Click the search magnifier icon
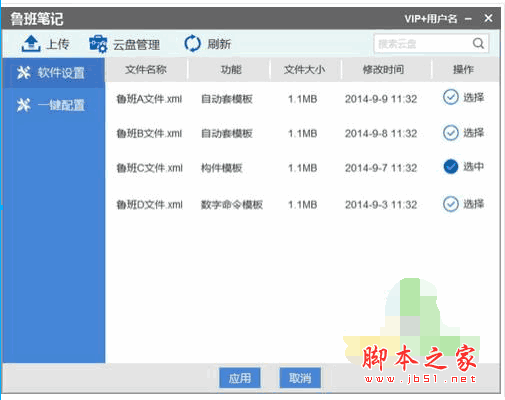Image resolution: width=505 pixels, height=400 pixels. click(478, 43)
